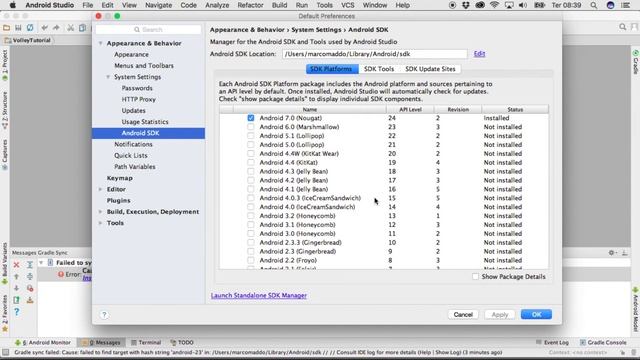The image size is (640, 360).
Task: Click the Undo arrow in main toolbar
Action: [44, 28]
